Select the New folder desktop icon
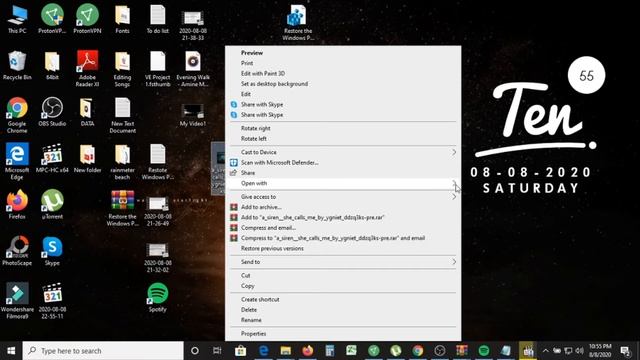640x360 pixels. [x=87, y=158]
